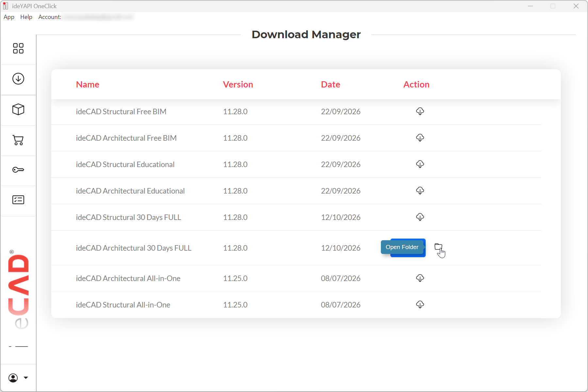Open the App menu
The image size is (588, 392).
click(9, 17)
